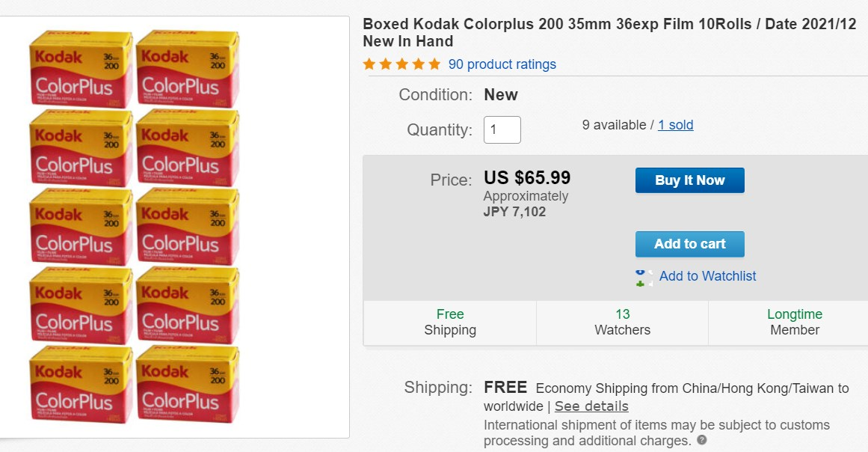This screenshot has width=868, height=452.
Task: Click the Condition value "New"
Action: 501,95
